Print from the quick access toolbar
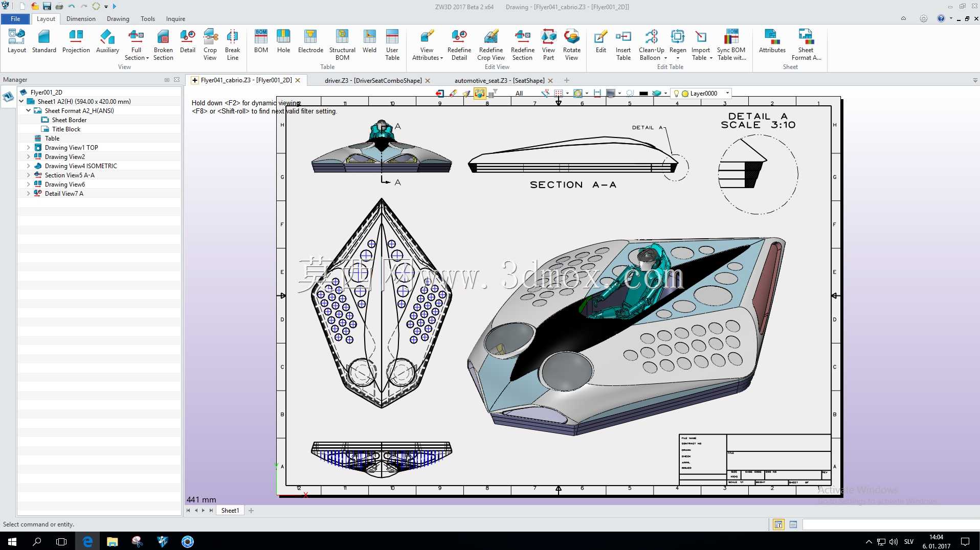 (59, 6)
